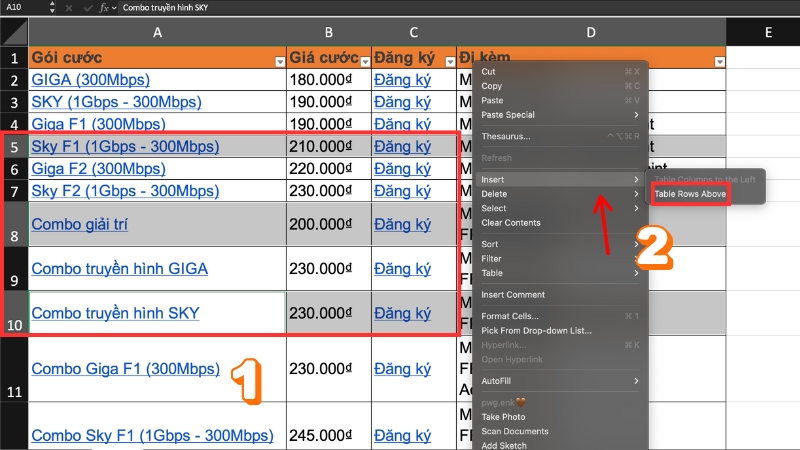This screenshot has height=450, width=800.
Task: Open the Giga F1 (300Mbps) link
Action: [98, 124]
